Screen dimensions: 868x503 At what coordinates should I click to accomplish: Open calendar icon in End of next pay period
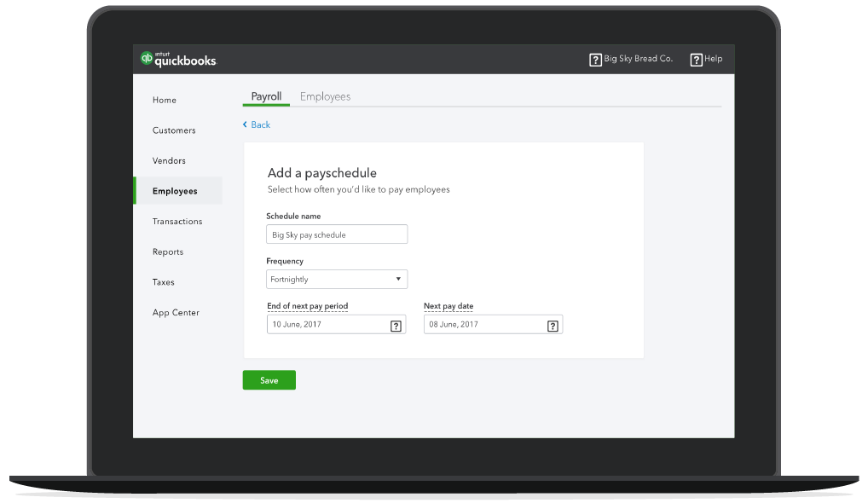[x=396, y=326]
